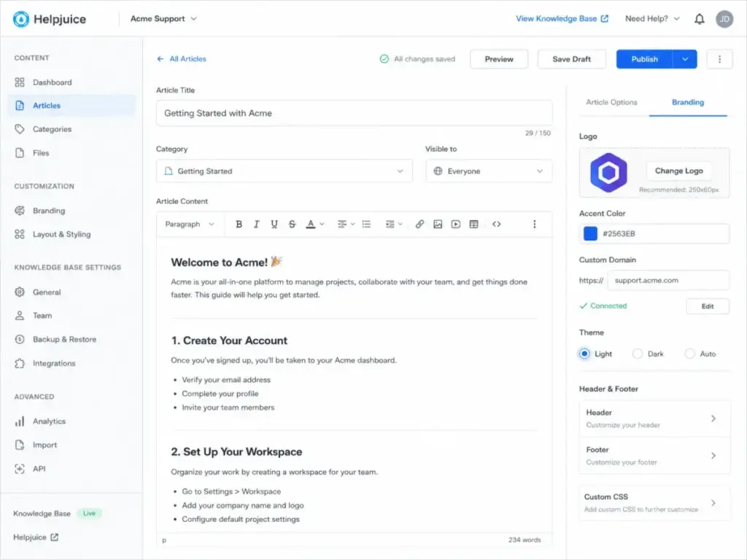
Task: Open the Category Getting Started dropdown
Action: click(284, 171)
